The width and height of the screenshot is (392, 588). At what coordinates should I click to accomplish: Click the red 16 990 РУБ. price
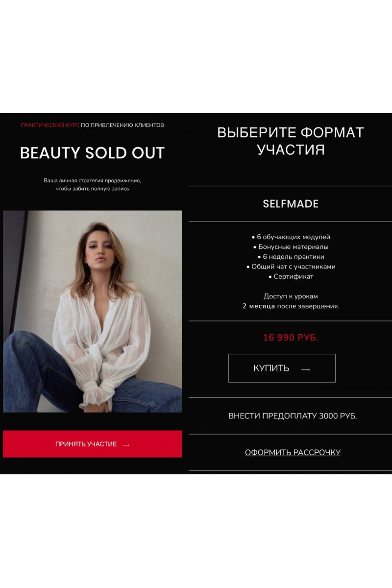click(x=291, y=338)
